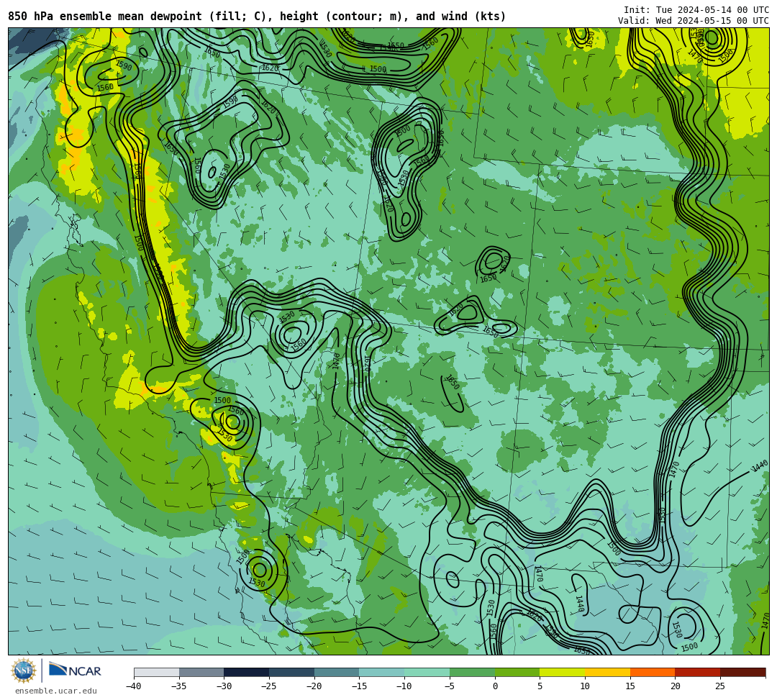This screenshot has height=700, width=777.
Task: Pick the light teal −15 to −10 swatch
Action: 382,672
